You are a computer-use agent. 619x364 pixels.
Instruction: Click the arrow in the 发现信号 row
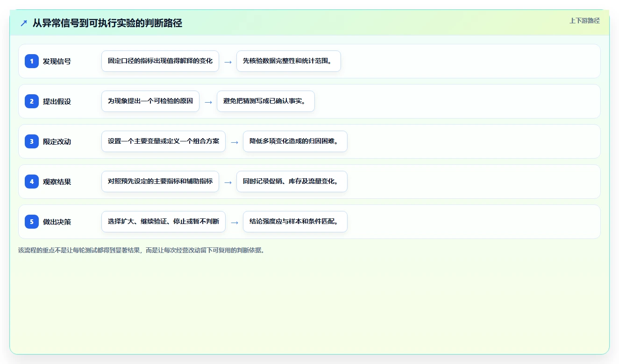click(x=228, y=62)
